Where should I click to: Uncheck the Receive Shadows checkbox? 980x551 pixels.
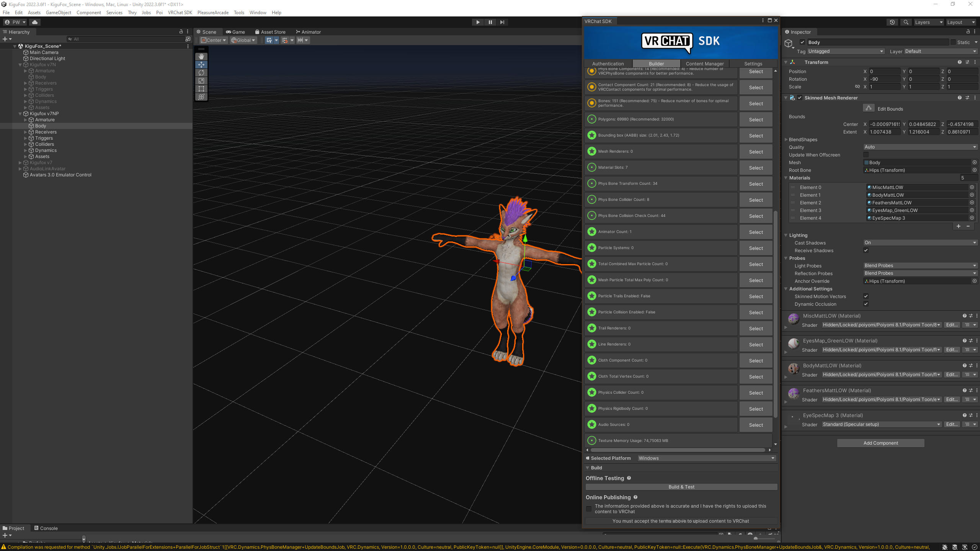866,250
